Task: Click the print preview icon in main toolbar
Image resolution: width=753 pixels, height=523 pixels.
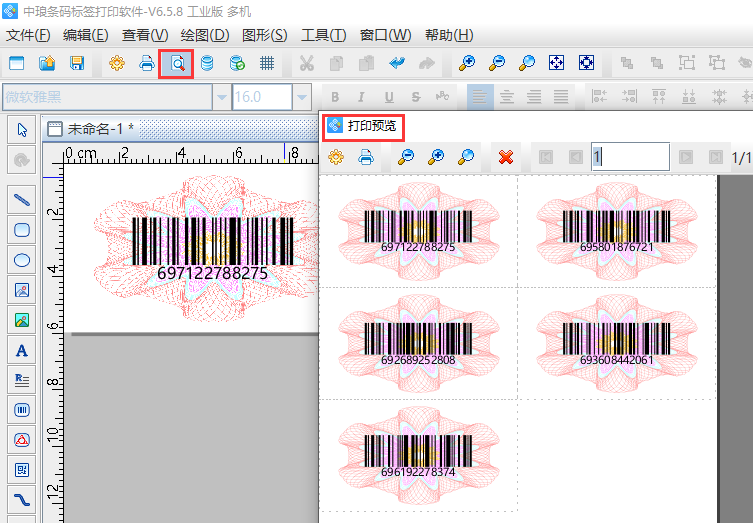Action: point(176,63)
